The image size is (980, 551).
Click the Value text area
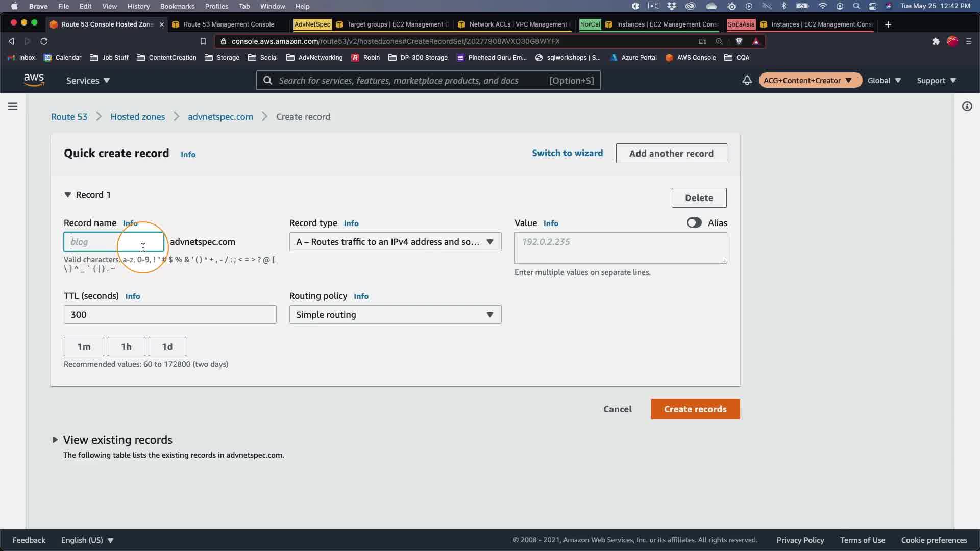pos(620,248)
